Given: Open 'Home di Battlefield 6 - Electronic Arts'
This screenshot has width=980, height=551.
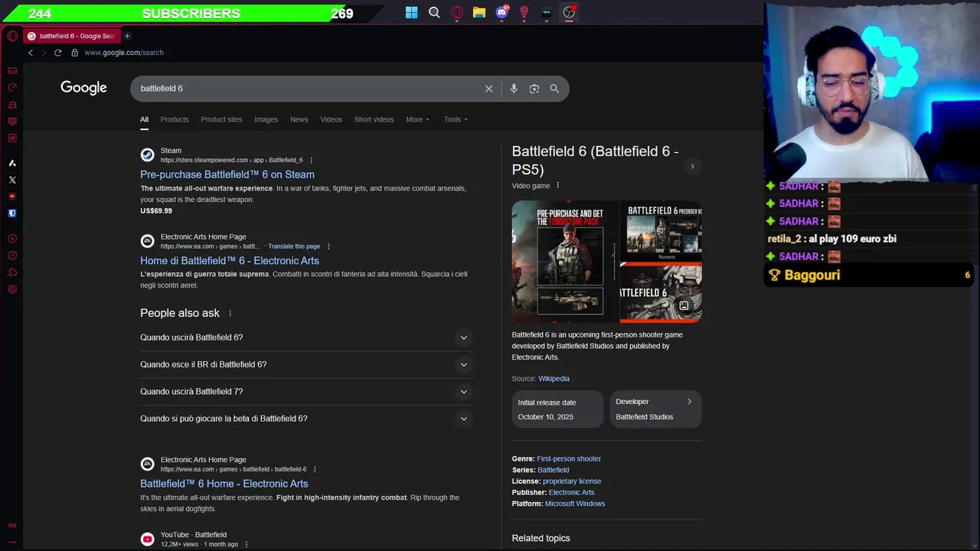Looking at the screenshot, I should pos(230,260).
